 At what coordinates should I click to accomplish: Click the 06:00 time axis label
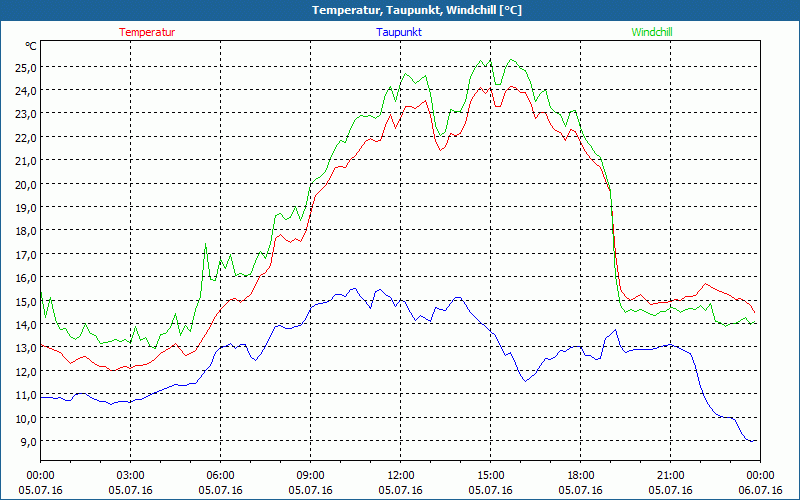click(x=220, y=476)
